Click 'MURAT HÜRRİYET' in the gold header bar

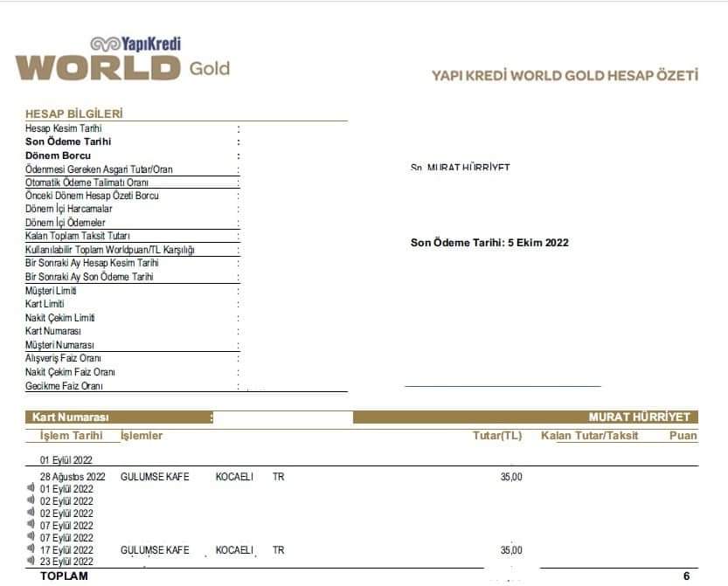tap(640, 417)
